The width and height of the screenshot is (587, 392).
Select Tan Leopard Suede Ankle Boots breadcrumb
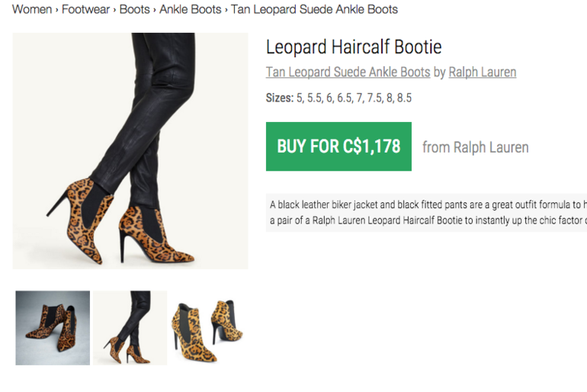(x=314, y=10)
